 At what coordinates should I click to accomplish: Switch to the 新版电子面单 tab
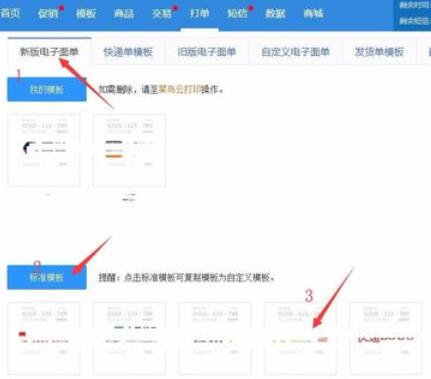click(49, 52)
